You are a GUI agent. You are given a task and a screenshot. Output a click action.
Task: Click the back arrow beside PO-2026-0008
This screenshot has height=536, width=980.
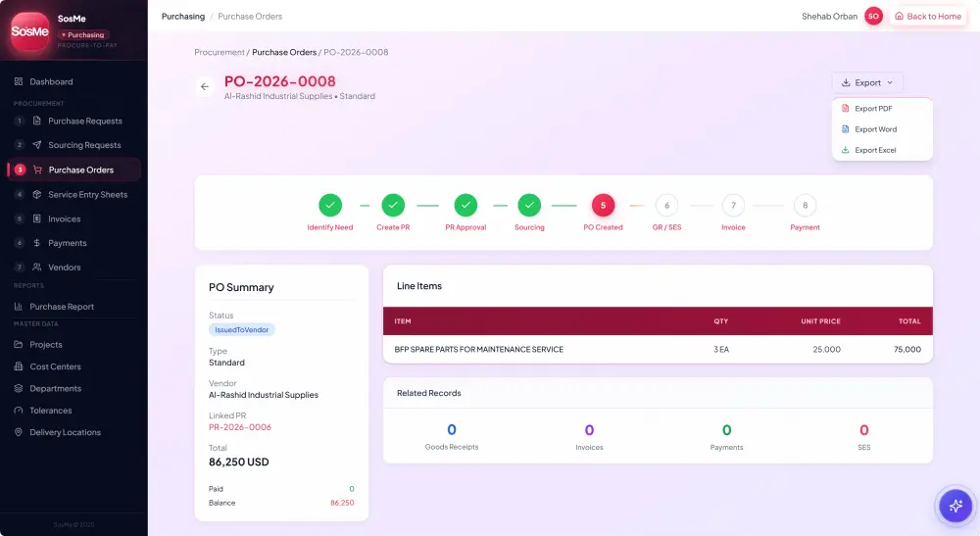205,87
